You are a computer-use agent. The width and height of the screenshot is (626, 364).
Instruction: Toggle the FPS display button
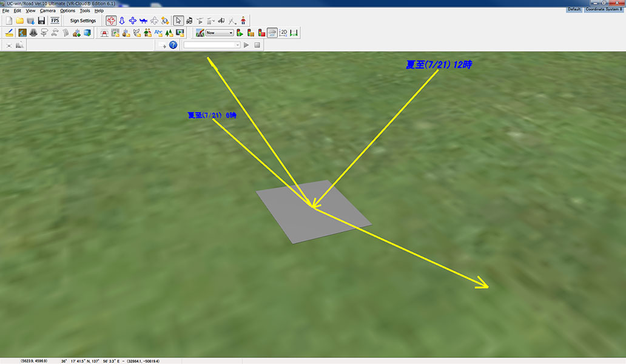tap(55, 21)
